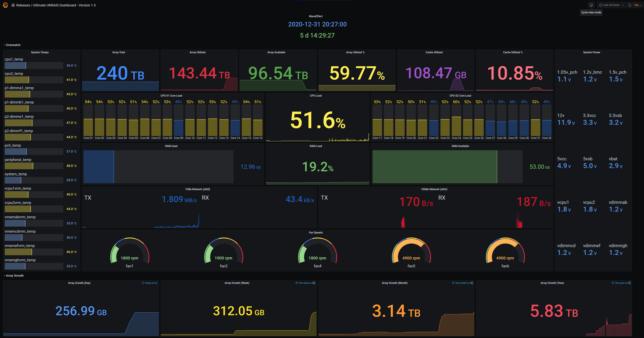Click 'This month so far' time override icon

453,283
